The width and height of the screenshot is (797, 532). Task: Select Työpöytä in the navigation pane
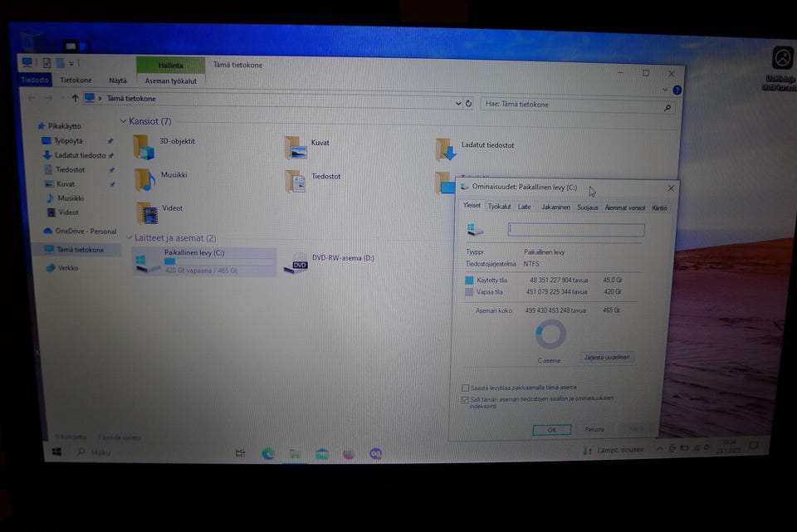(x=68, y=141)
